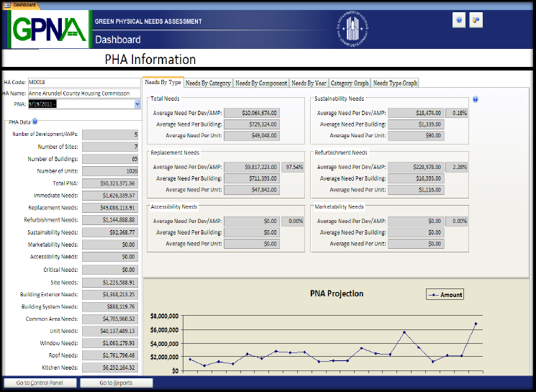The height and width of the screenshot is (392, 536).
Task: Click the Number of Development/AMPs value field
Action: (110, 135)
